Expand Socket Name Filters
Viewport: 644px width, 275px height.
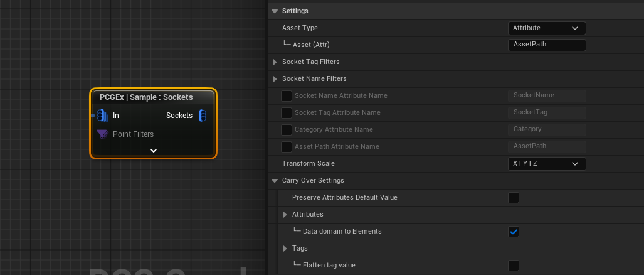pos(275,79)
